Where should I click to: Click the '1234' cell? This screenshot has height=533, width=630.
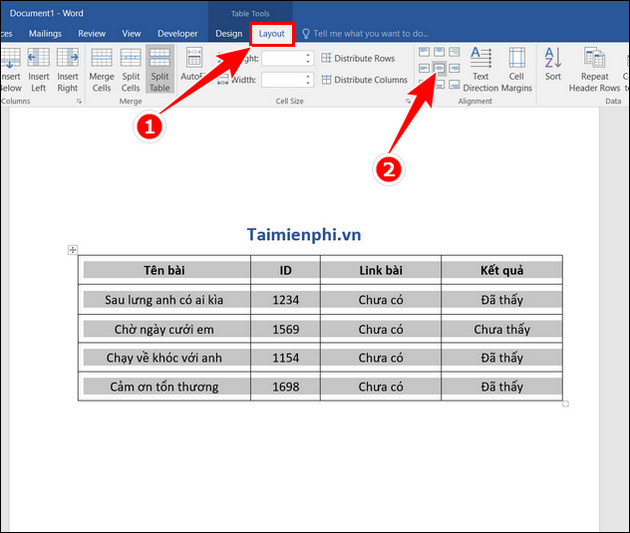pyautogui.click(x=286, y=300)
